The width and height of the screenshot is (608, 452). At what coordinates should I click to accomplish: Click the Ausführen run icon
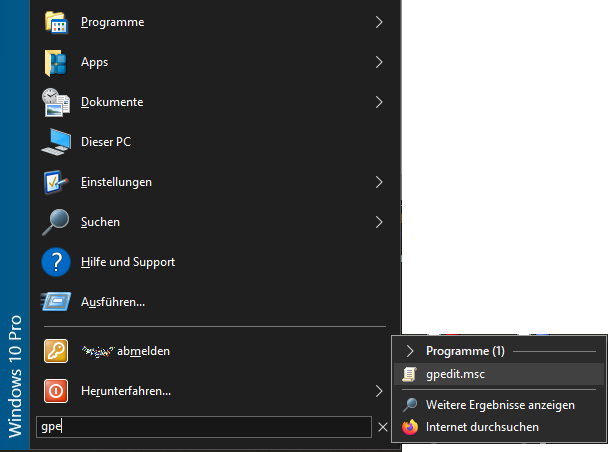tap(56, 302)
